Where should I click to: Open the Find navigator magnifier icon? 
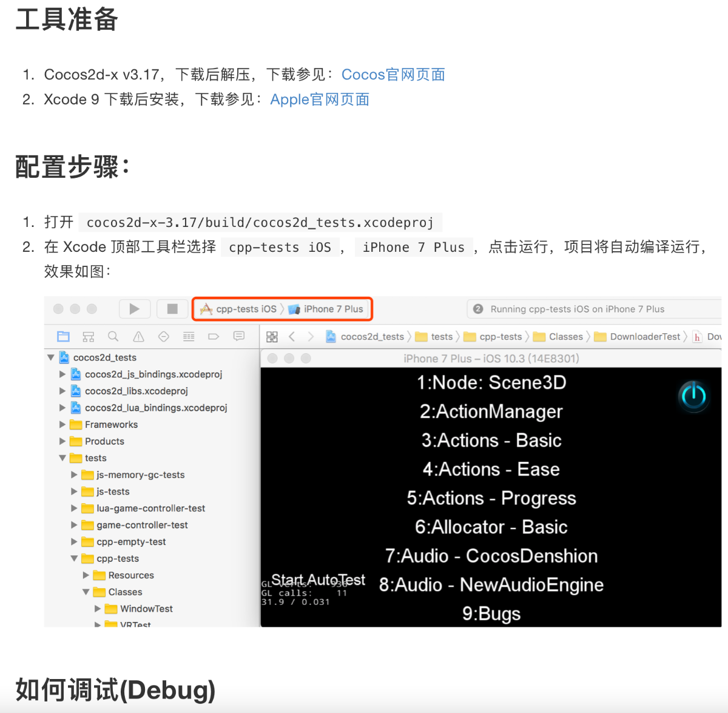coord(113,336)
